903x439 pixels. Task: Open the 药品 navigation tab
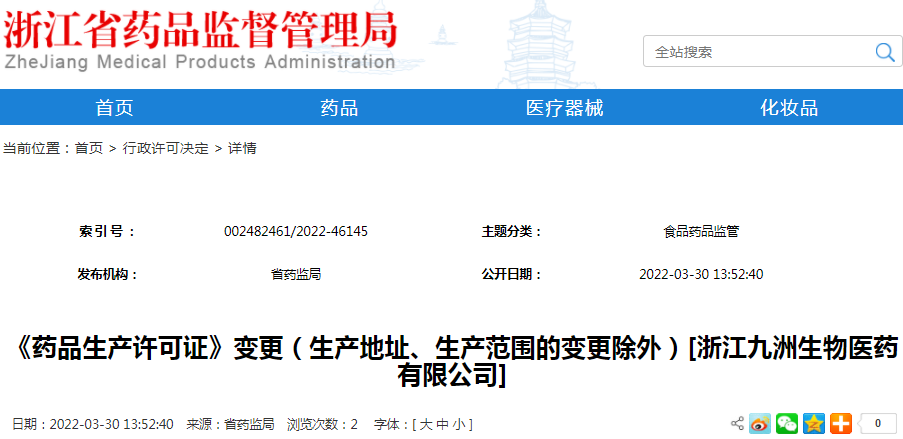pyautogui.click(x=339, y=108)
